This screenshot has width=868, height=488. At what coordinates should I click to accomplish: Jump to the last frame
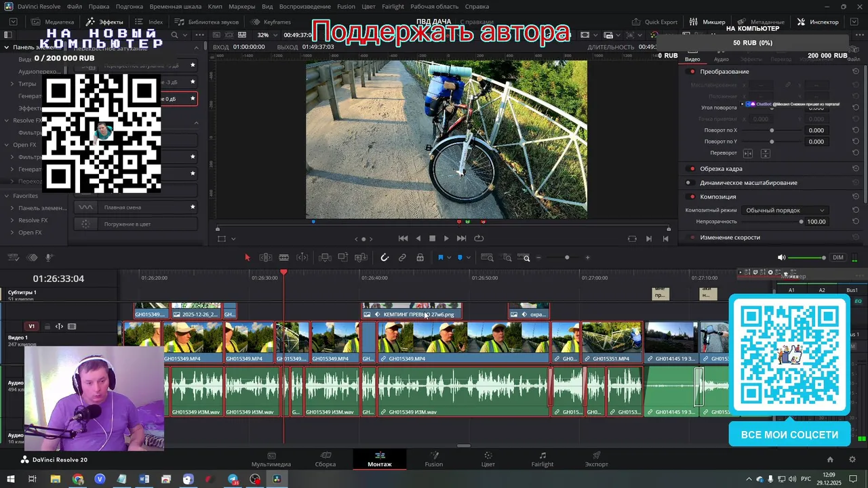tap(462, 239)
